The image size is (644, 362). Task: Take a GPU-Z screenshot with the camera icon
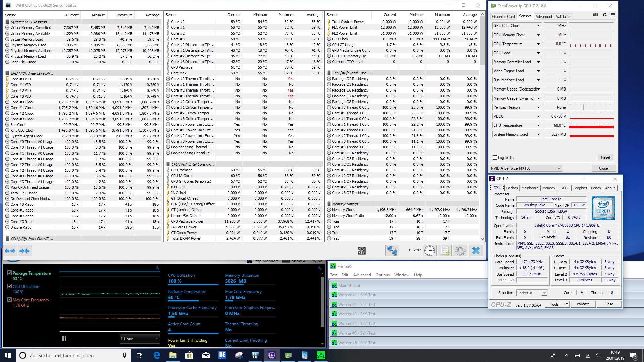pyautogui.click(x=596, y=15)
